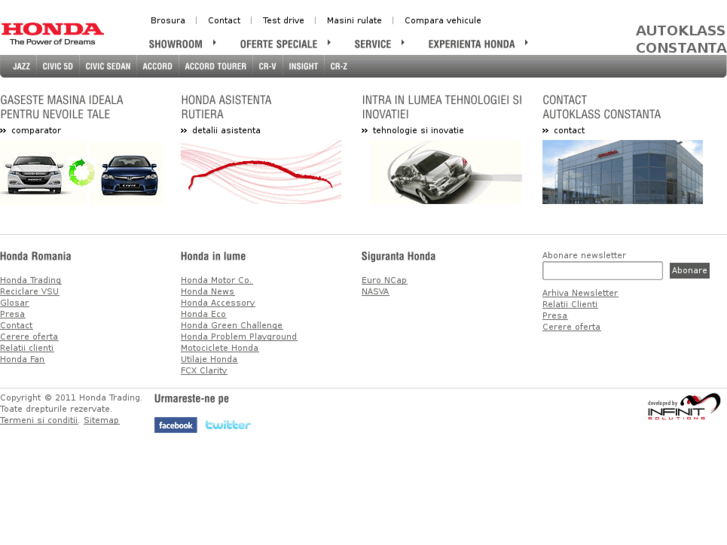Click the tehnologie si inovatie link

pos(418,130)
